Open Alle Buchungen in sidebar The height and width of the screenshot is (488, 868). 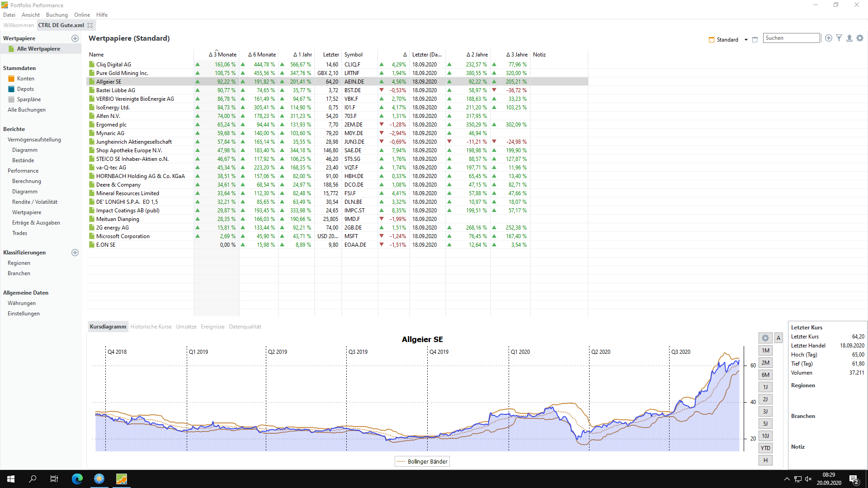[27, 110]
